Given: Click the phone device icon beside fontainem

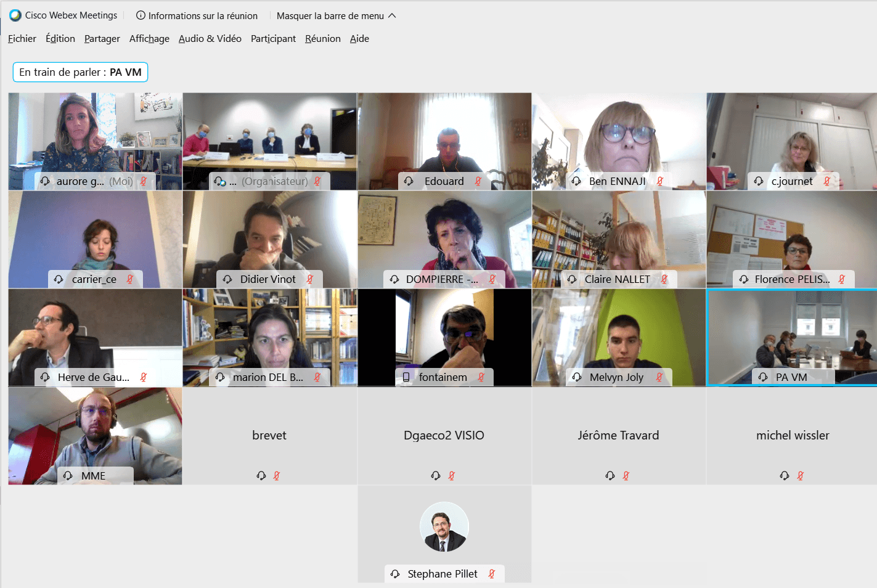Looking at the screenshot, I should pyautogui.click(x=406, y=377).
